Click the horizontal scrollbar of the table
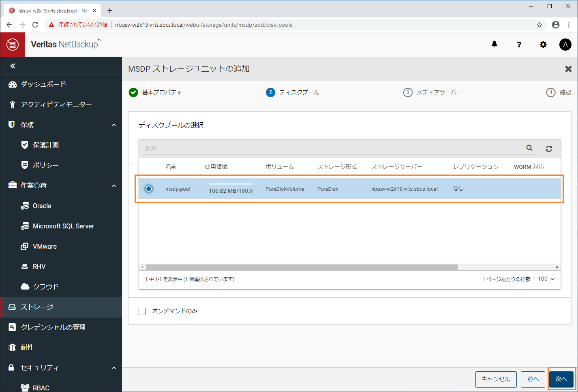This screenshot has width=578, height=392. (302, 267)
